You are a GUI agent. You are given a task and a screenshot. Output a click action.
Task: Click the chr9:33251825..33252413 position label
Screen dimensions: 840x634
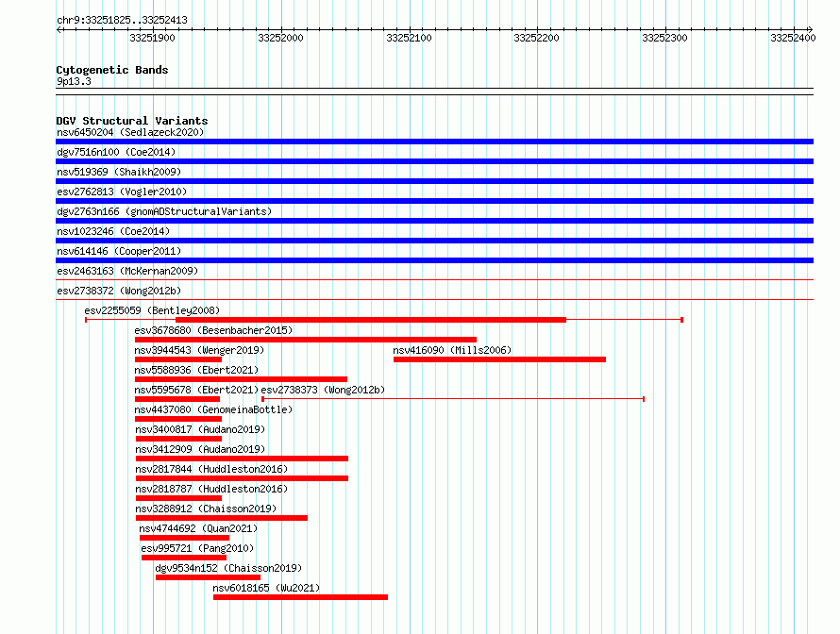pos(122,21)
